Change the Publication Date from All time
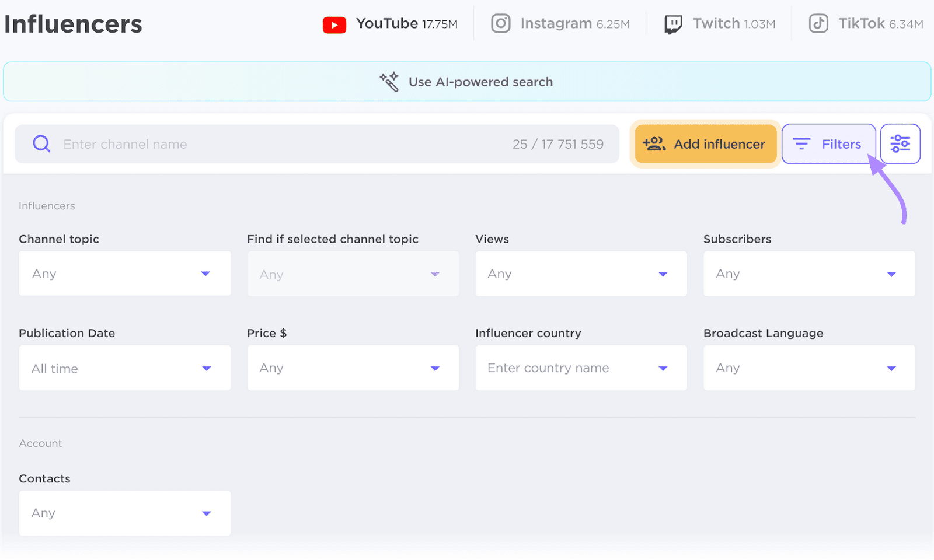 click(x=124, y=368)
